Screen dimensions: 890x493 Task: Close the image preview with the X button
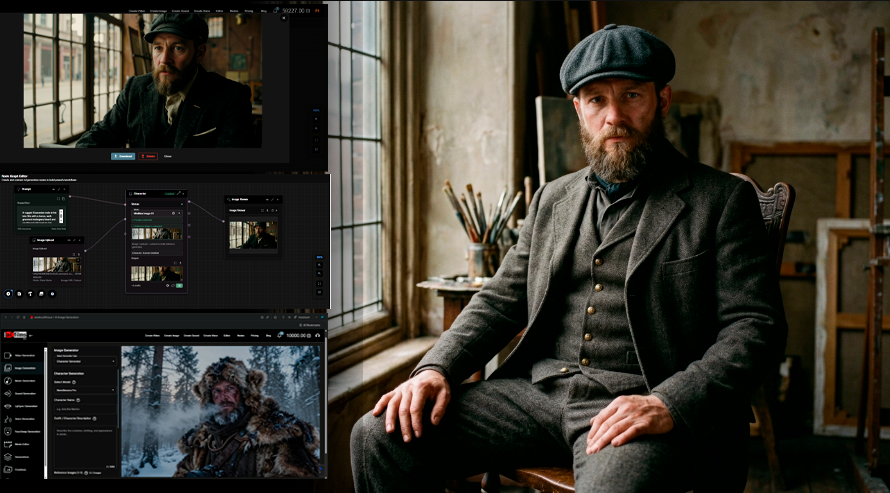coord(284,18)
